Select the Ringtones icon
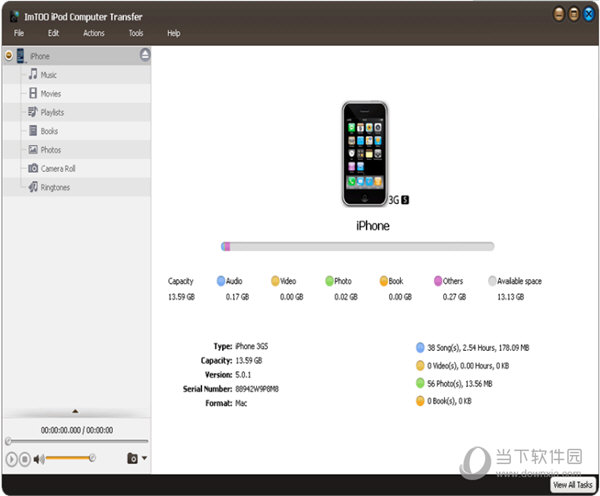The image size is (600, 496). pyautogui.click(x=33, y=187)
